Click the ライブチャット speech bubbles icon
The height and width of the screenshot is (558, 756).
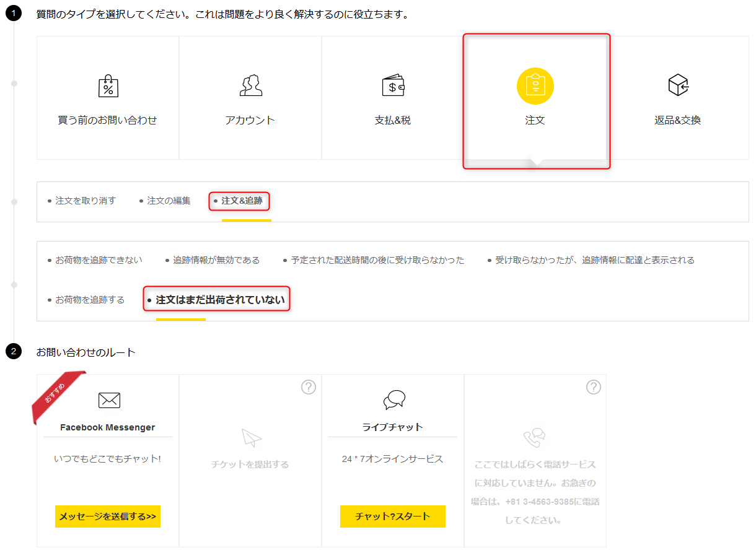point(394,400)
